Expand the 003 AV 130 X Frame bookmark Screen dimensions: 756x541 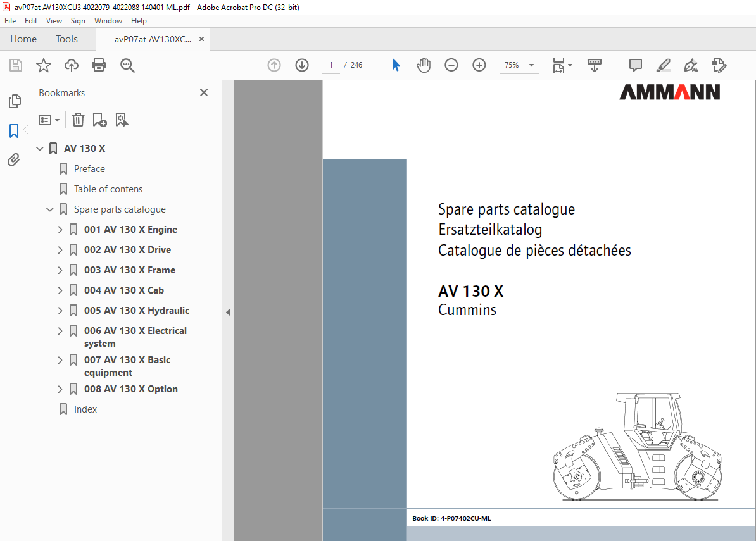(x=60, y=270)
